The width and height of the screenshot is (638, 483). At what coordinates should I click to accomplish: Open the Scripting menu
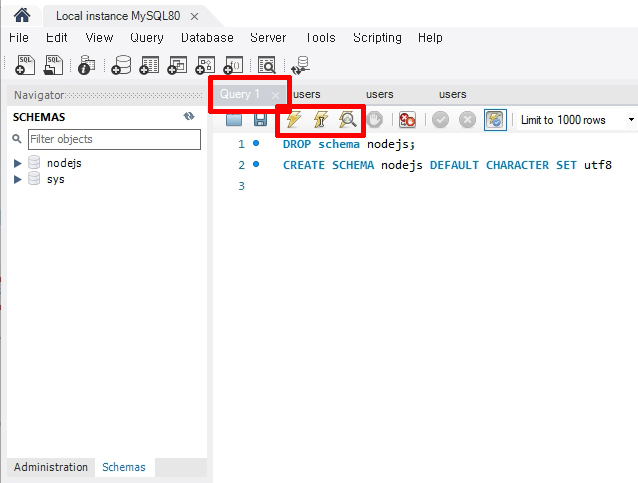click(377, 37)
